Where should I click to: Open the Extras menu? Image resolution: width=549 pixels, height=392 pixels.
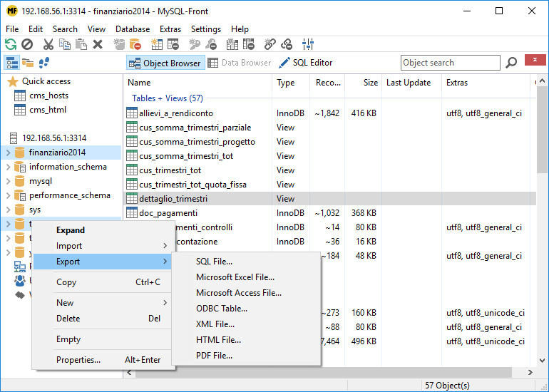coord(170,29)
